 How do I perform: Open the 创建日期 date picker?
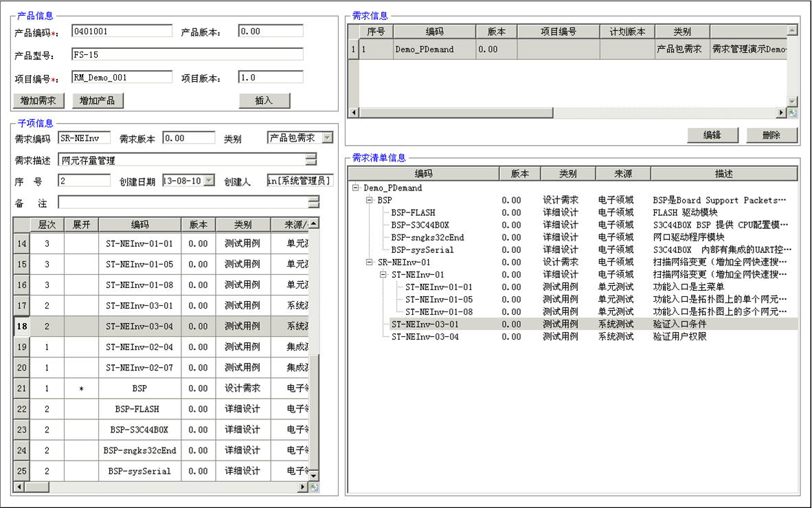pos(209,181)
